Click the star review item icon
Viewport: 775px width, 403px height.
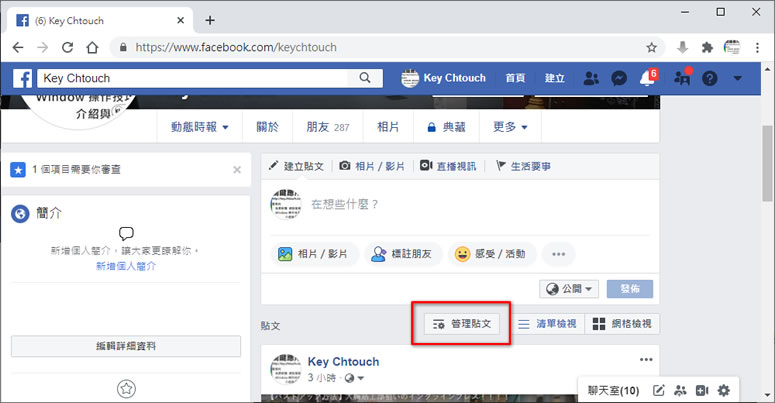tap(18, 170)
